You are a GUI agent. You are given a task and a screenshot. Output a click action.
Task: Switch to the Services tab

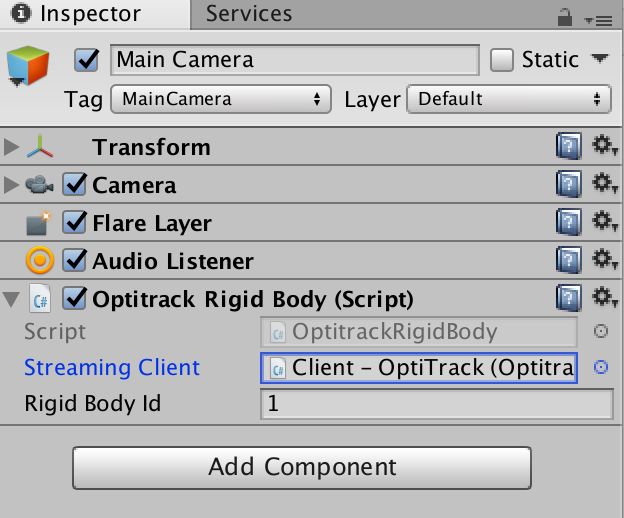pos(249,14)
